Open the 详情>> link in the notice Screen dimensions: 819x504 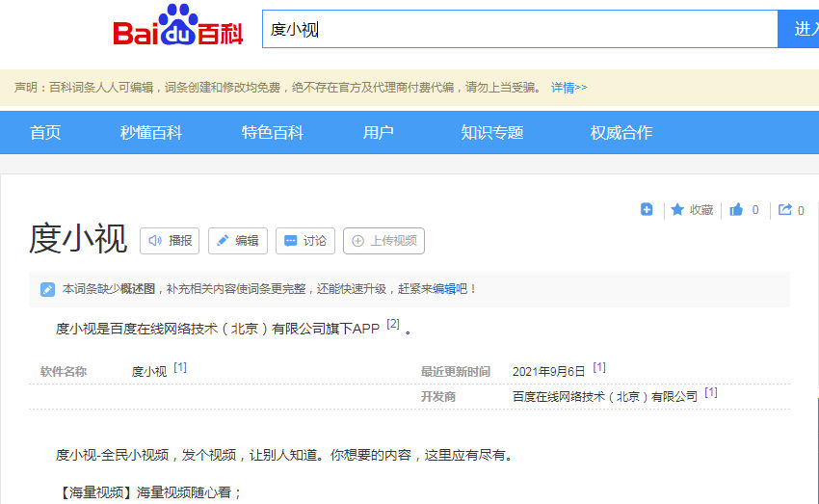tap(568, 88)
